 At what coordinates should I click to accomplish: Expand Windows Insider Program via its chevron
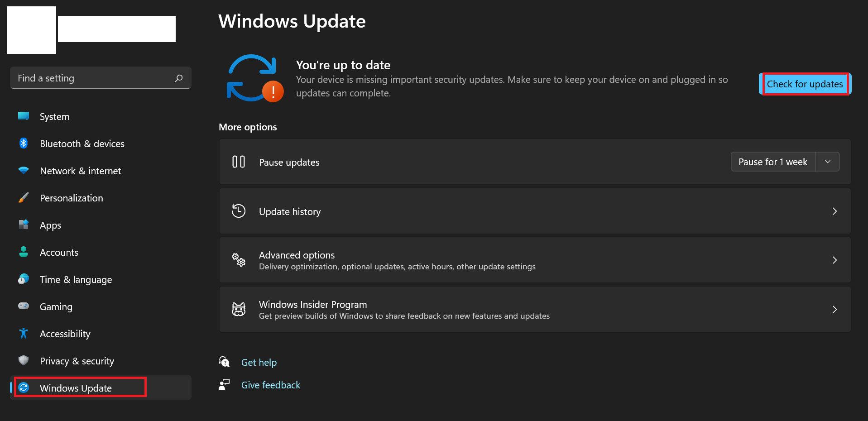[834, 309]
